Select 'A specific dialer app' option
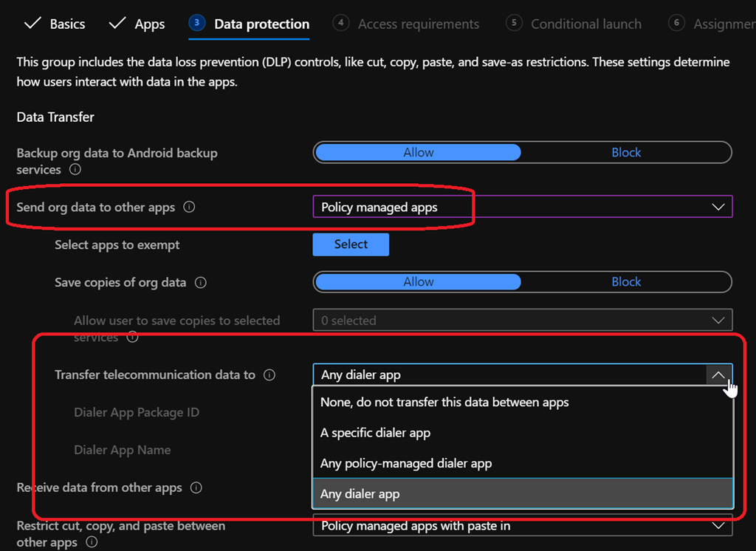The width and height of the screenshot is (756, 551). pos(375,433)
